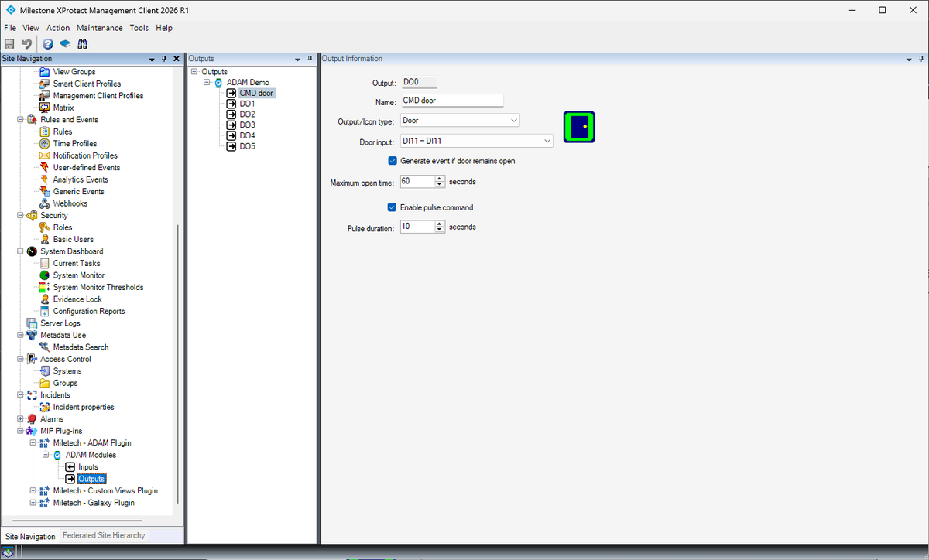Click the System Monitor Thresholds icon
Image resolution: width=929 pixels, height=560 pixels.
pyautogui.click(x=44, y=287)
